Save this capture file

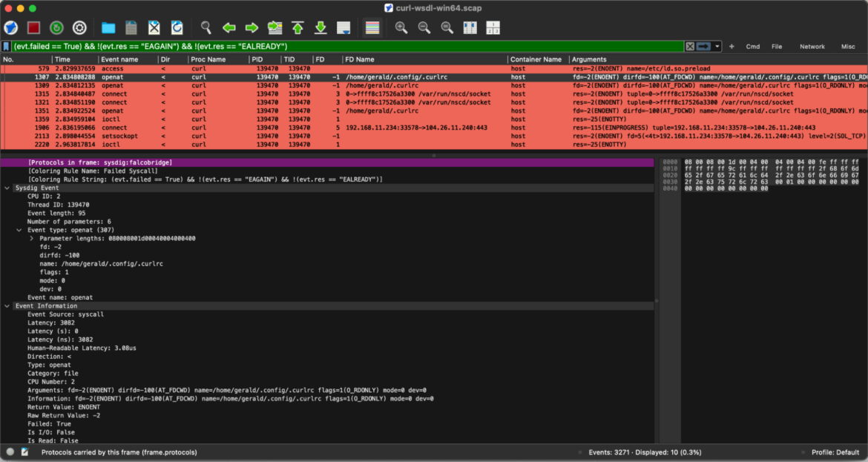(131, 27)
